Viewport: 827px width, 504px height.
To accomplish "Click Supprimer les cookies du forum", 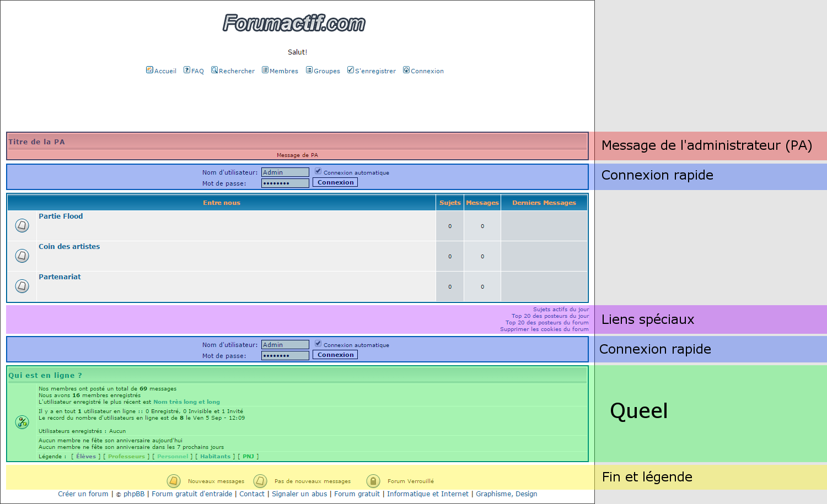I will (x=544, y=329).
